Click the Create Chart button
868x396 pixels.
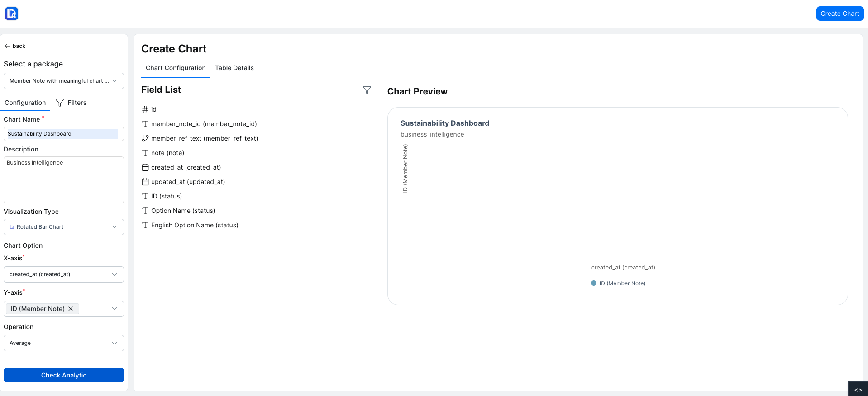[839, 13]
